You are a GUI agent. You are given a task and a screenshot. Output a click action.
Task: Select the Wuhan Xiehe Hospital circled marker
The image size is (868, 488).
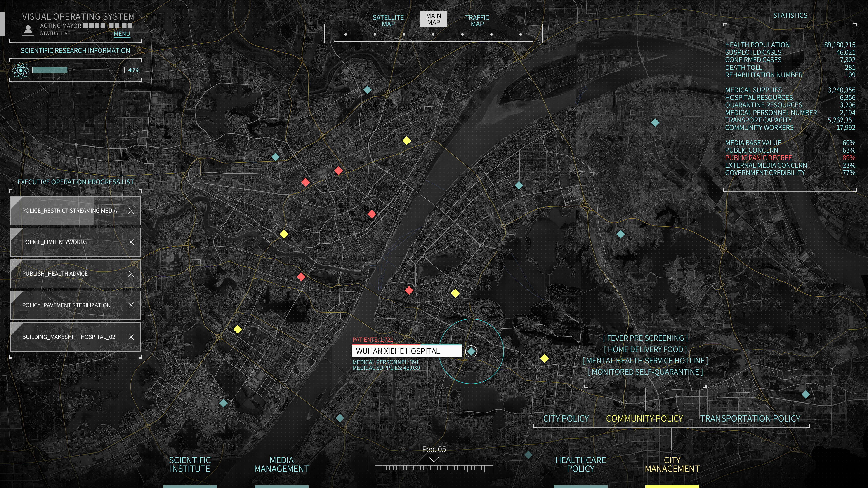click(x=471, y=351)
